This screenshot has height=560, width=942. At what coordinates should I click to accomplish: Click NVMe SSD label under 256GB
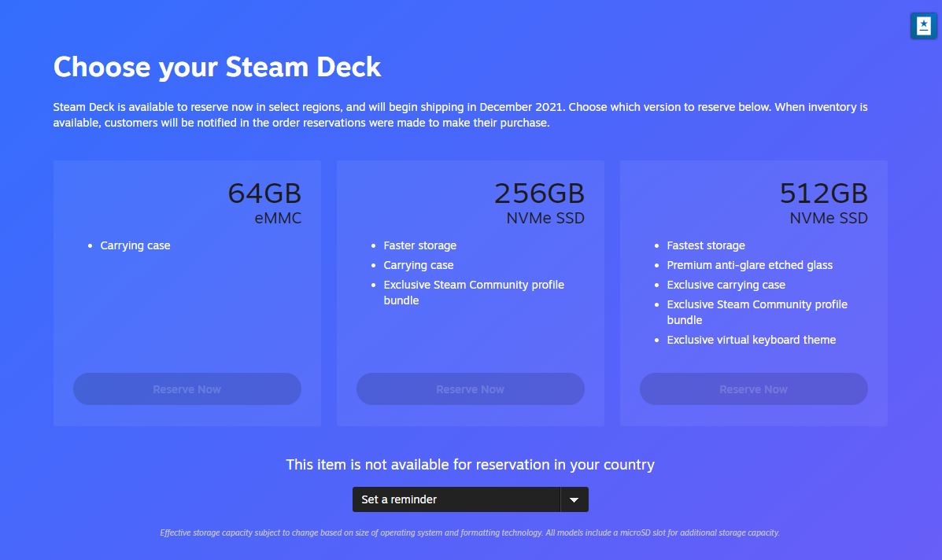(x=545, y=218)
